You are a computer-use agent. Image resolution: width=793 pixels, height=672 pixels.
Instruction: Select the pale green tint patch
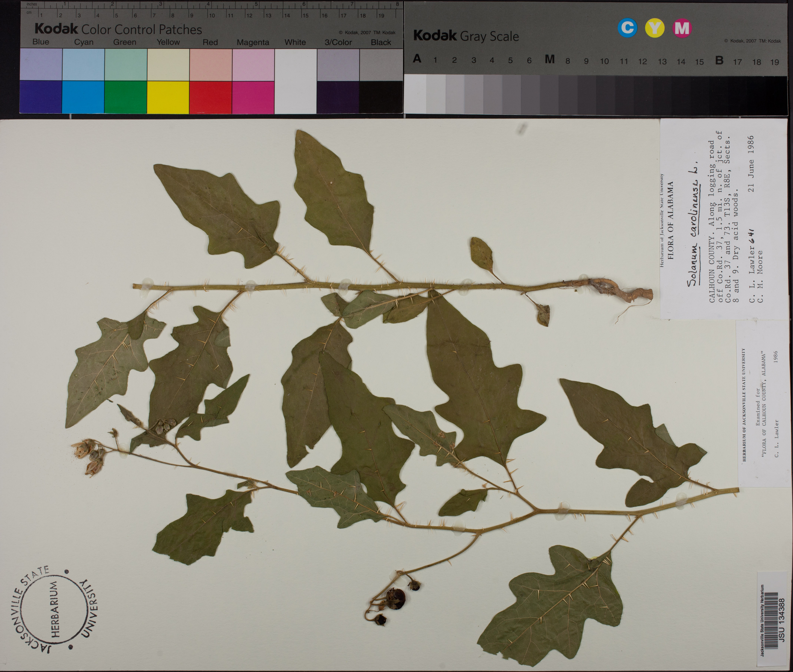click(x=126, y=64)
